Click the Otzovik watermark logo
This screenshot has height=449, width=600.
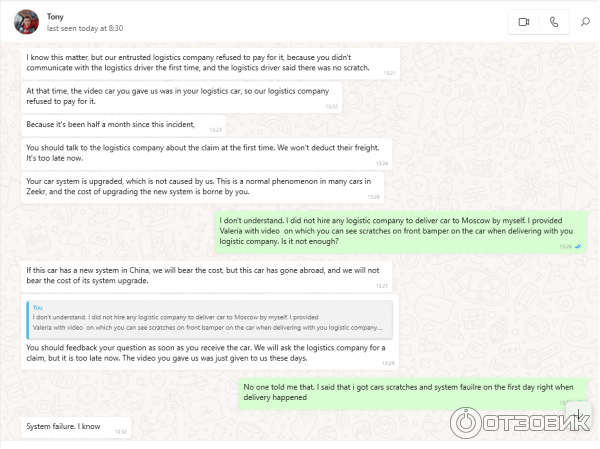point(518,421)
